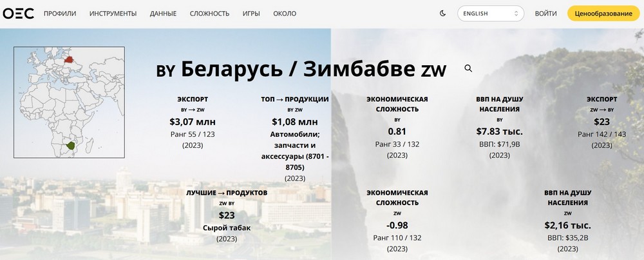Click the OEC logo
The image size is (644, 260).
click(18, 14)
